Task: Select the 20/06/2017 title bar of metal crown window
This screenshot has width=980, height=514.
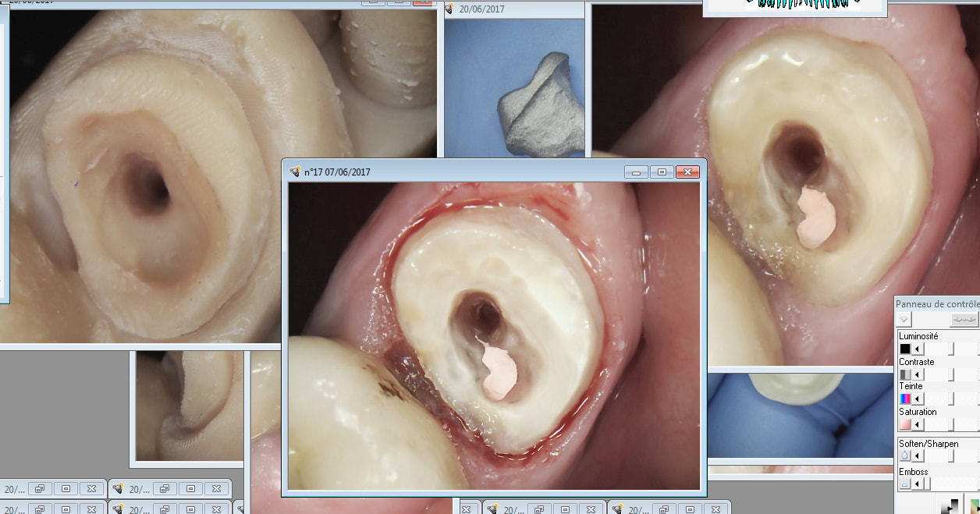Action: [513, 9]
